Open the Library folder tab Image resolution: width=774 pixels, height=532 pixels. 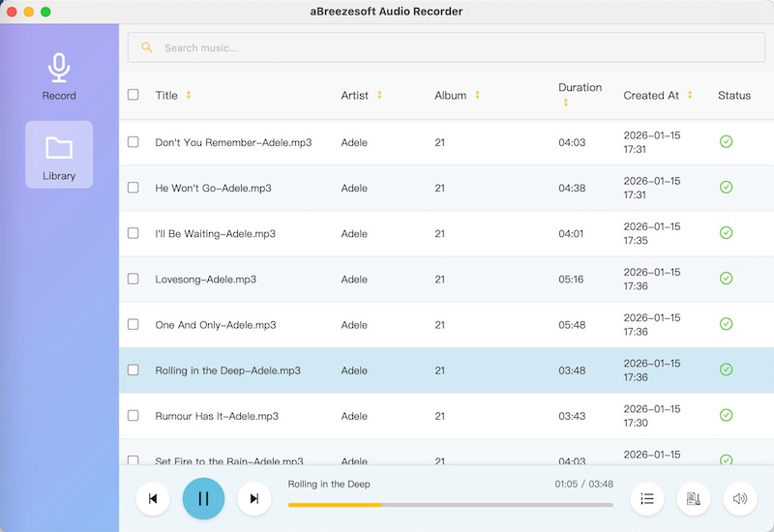(59, 155)
